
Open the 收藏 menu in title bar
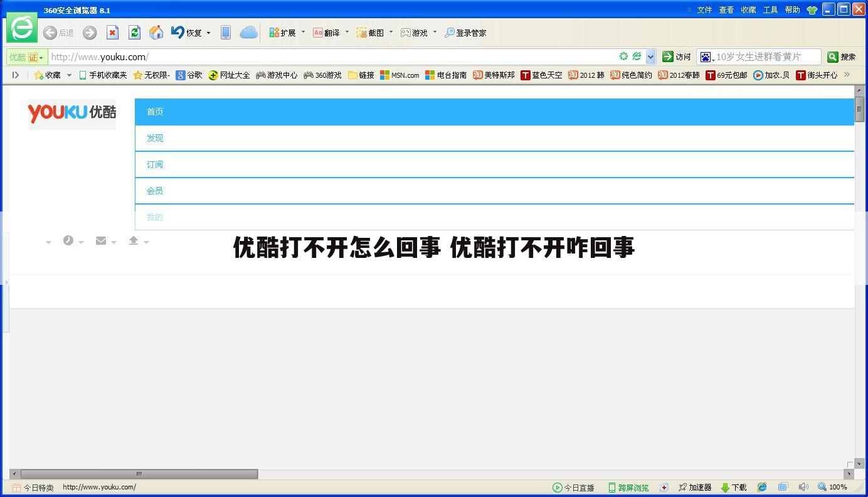tap(748, 10)
